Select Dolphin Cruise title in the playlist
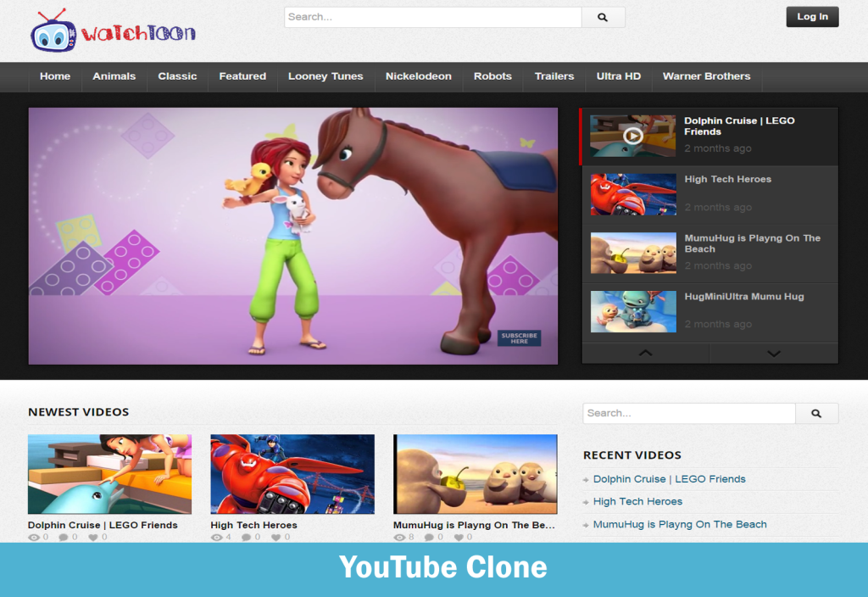868x597 pixels. point(739,126)
